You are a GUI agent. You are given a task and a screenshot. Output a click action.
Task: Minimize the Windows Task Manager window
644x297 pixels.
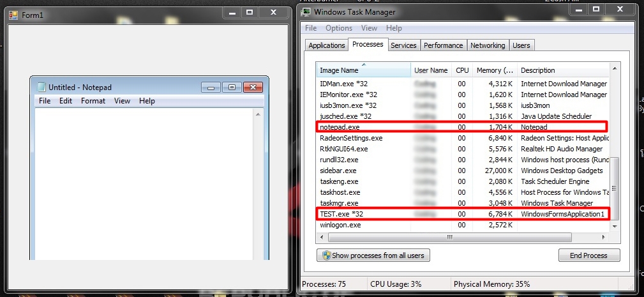(579, 9)
